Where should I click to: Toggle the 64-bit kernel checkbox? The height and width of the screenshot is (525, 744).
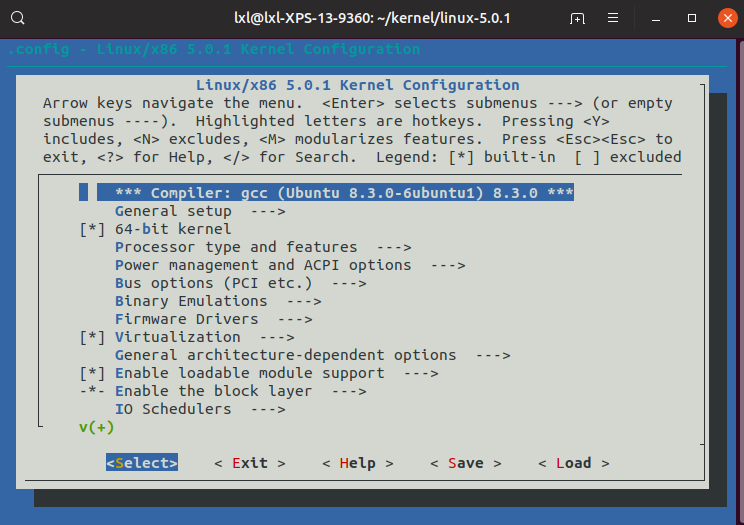tap(91, 229)
